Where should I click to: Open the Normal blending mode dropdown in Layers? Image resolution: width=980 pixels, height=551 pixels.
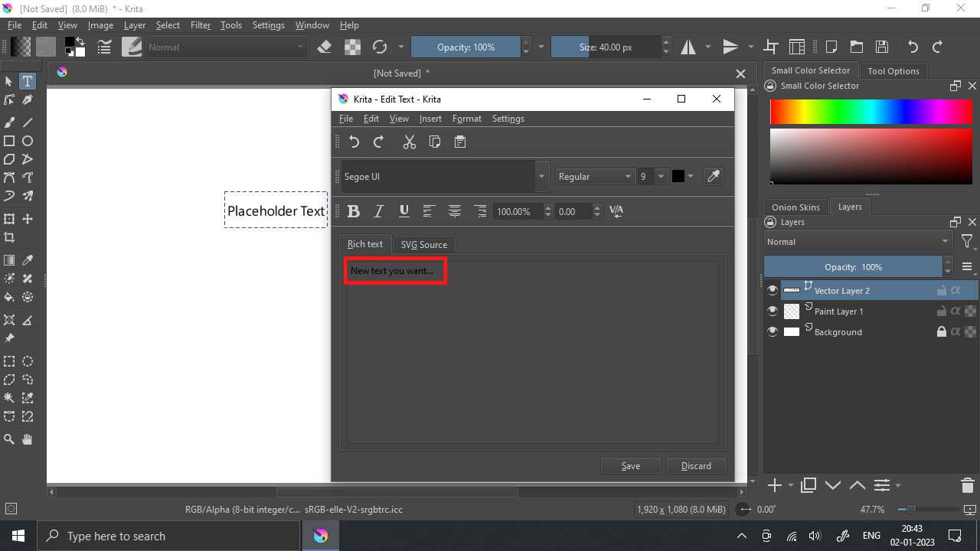[x=859, y=242]
